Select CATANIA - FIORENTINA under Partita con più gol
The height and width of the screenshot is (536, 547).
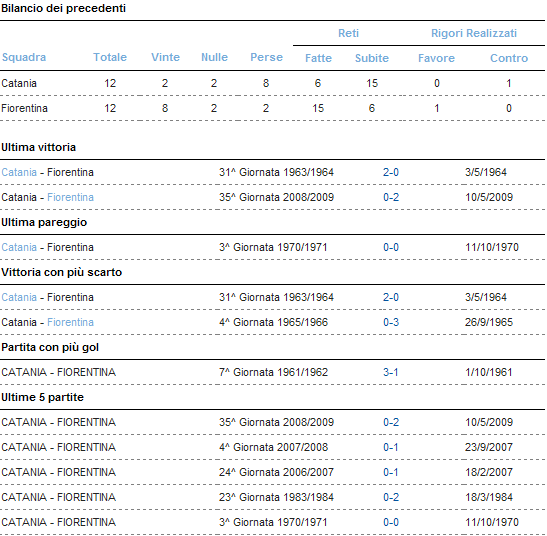[x=59, y=372]
